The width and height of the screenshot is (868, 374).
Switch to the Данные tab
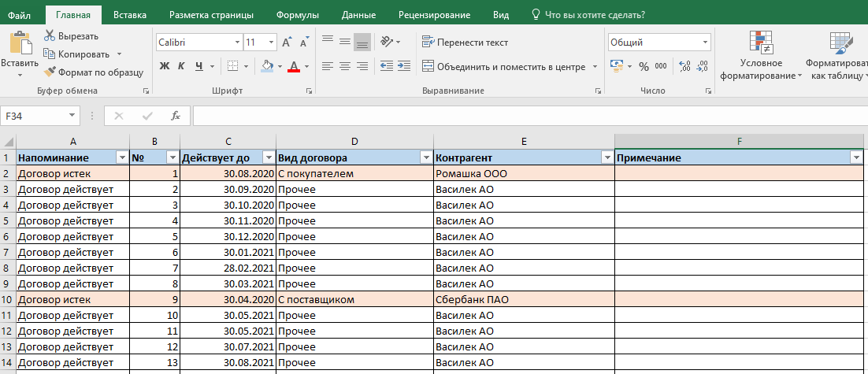358,15
